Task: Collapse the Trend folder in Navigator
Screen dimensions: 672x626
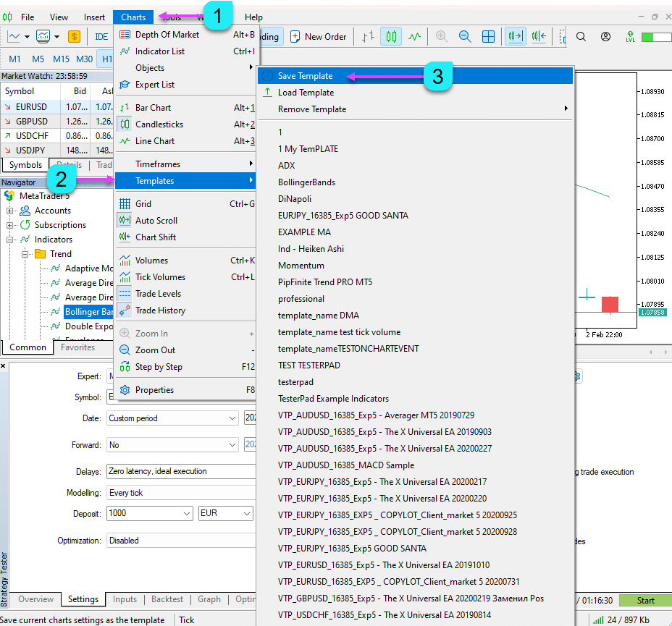Action: coord(24,254)
